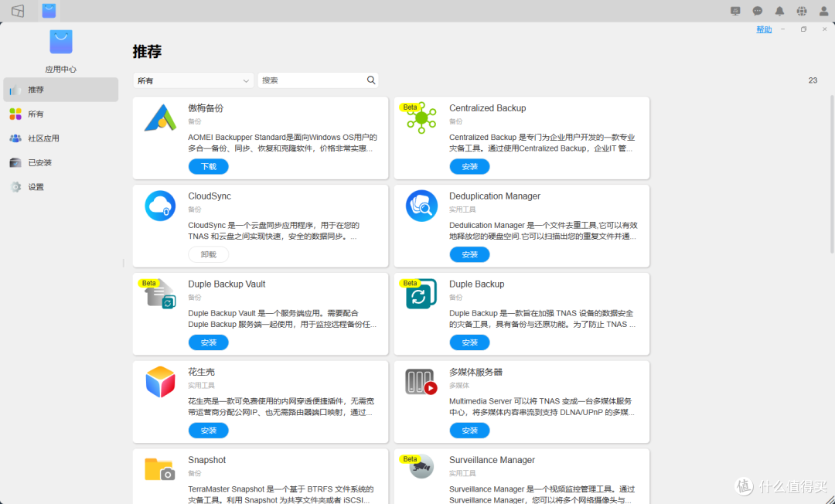Click the 花生壳 title text
Screen dimensions: 835x504
[x=201, y=372]
